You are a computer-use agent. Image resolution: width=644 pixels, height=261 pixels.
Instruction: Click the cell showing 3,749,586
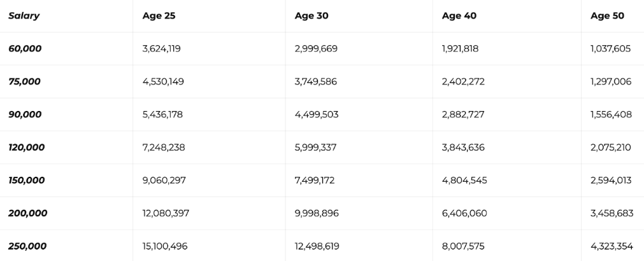(x=316, y=82)
